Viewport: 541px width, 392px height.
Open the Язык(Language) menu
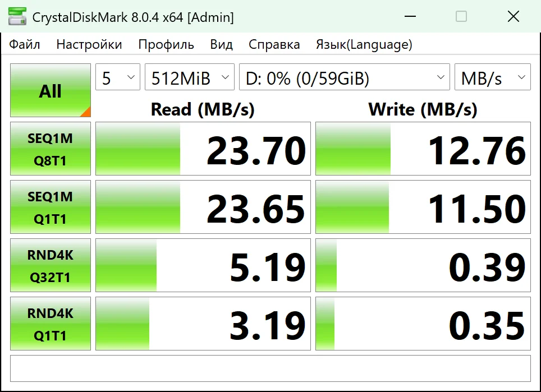[364, 44]
